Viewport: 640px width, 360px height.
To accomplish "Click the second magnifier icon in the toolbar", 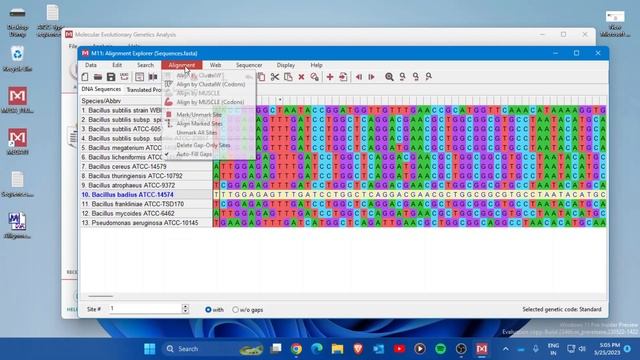I will tap(402, 77).
